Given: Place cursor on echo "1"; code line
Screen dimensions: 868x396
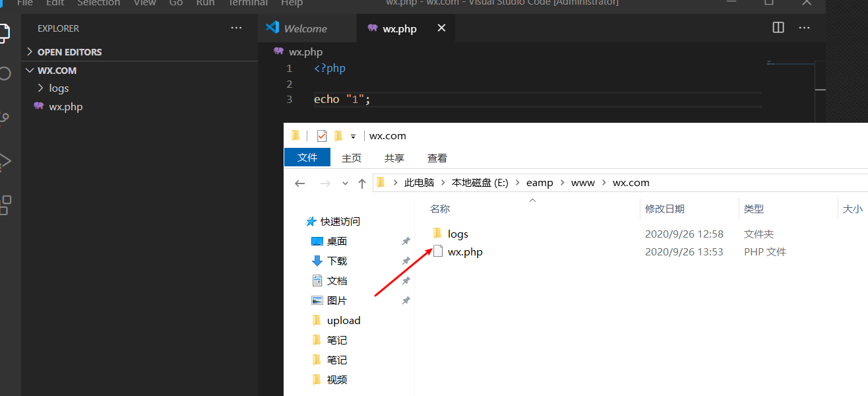Looking at the screenshot, I should (x=342, y=100).
